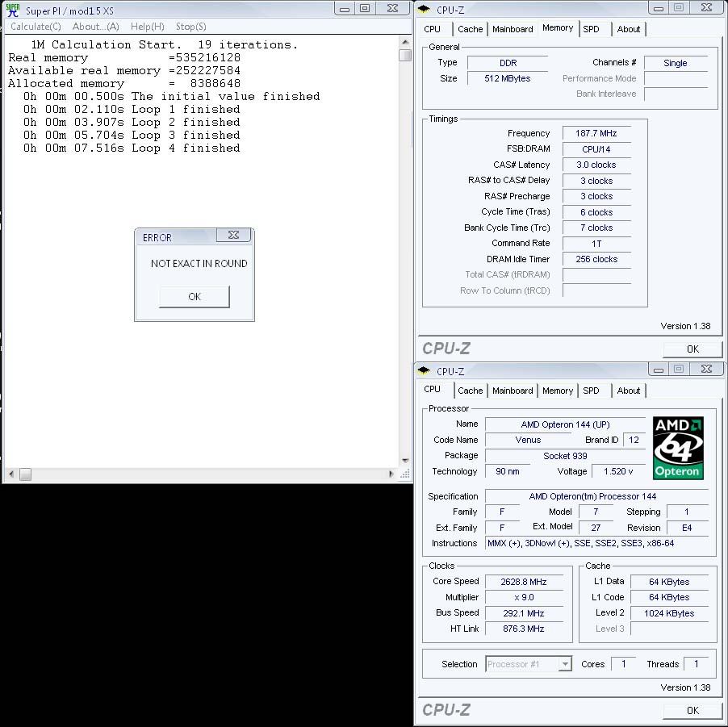The image size is (728, 727).
Task: Open the Calculate(C) menu in Super PI
Action: click(x=36, y=27)
